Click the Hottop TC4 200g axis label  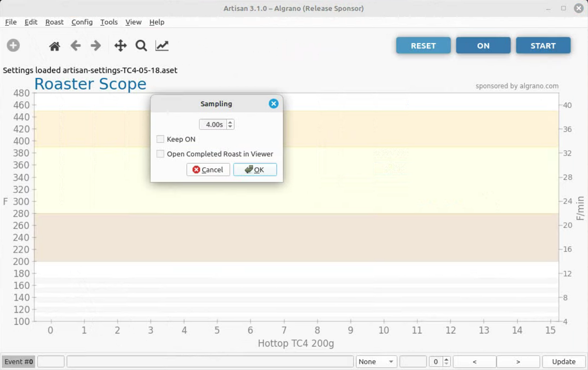[x=296, y=343]
